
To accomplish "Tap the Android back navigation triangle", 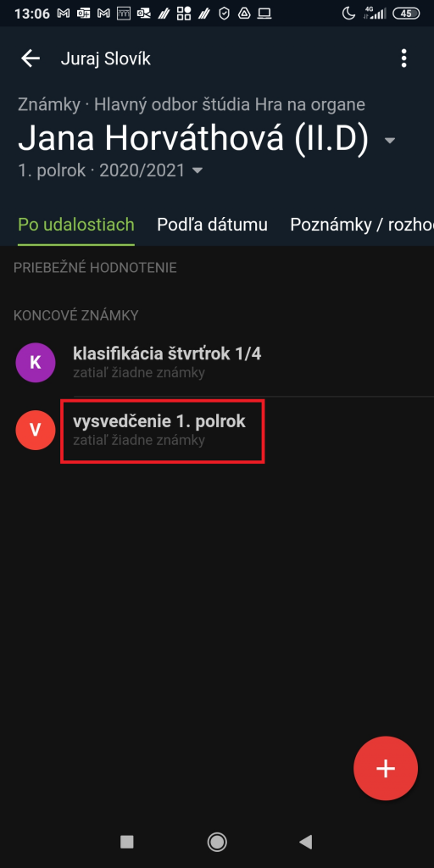I will tap(305, 842).
